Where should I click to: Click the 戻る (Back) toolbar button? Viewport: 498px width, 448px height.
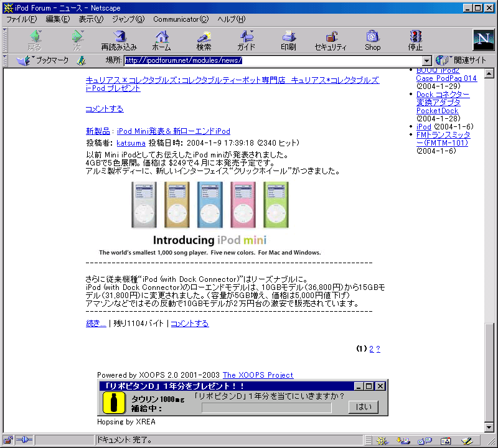pos(35,40)
